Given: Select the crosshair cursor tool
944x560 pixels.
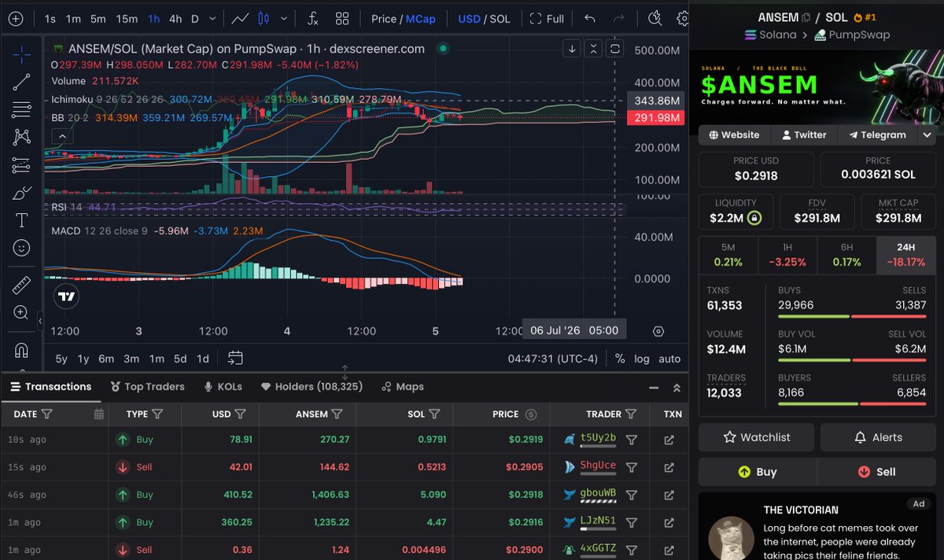Looking at the screenshot, I should coord(21,53).
